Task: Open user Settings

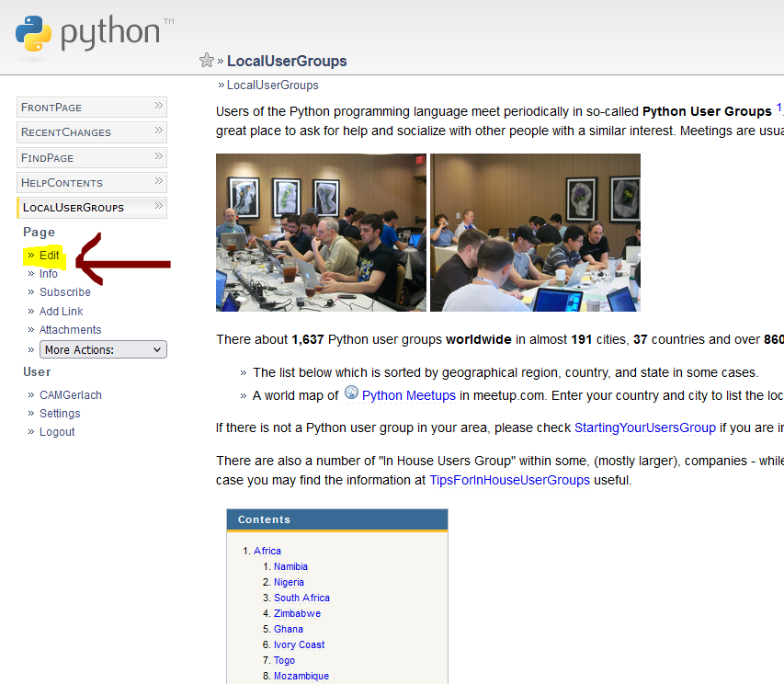Action: (60, 414)
